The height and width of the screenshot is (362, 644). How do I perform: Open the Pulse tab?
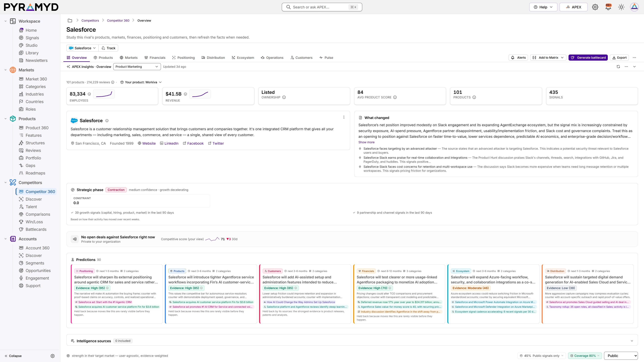coord(326,58)
